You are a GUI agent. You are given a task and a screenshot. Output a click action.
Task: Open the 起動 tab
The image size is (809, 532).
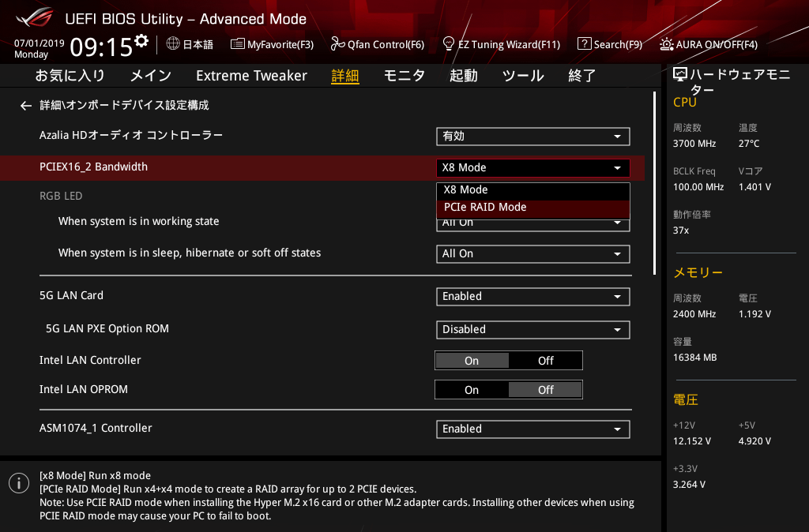coord(463,76)
